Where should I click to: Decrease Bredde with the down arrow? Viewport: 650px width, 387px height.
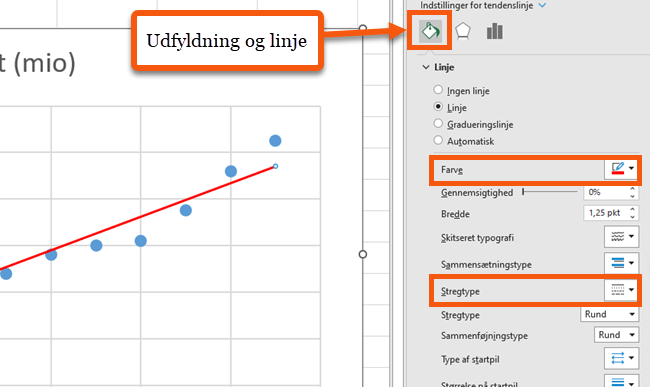[633, 217]
